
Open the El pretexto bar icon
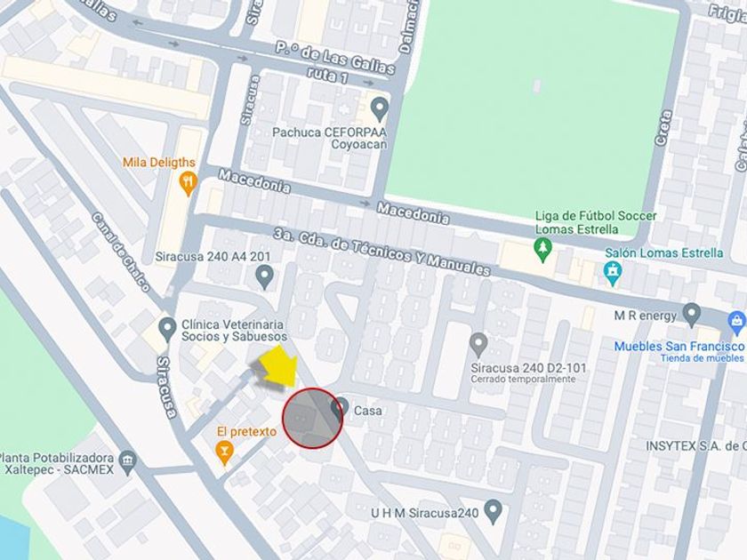coord(224,452)
